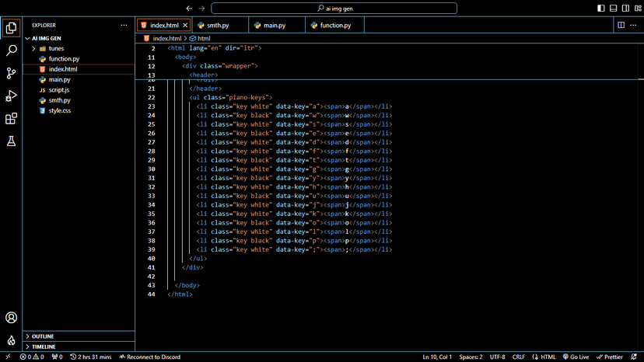This screenshot has width=644, height=362.
Task: Open the Run and Debug view
Action: tap(11, 96)
